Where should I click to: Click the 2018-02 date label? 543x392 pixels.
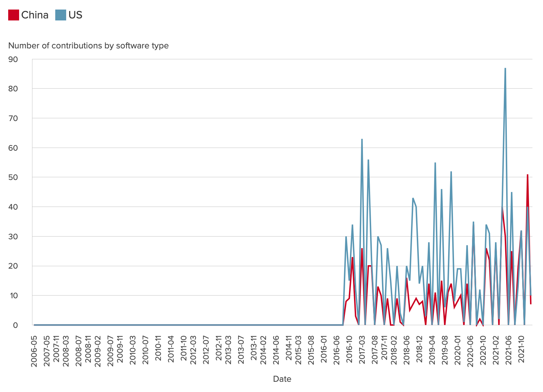point(394,351)
